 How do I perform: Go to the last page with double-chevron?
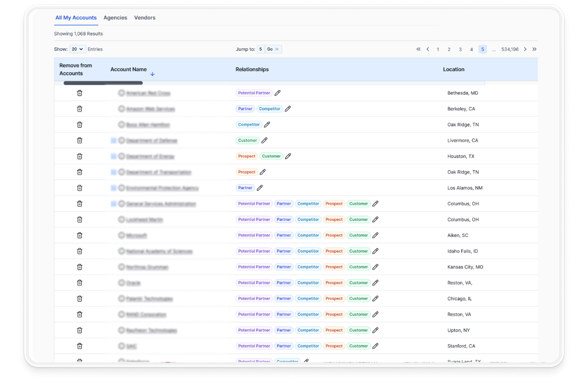click(x=534, y=49)
